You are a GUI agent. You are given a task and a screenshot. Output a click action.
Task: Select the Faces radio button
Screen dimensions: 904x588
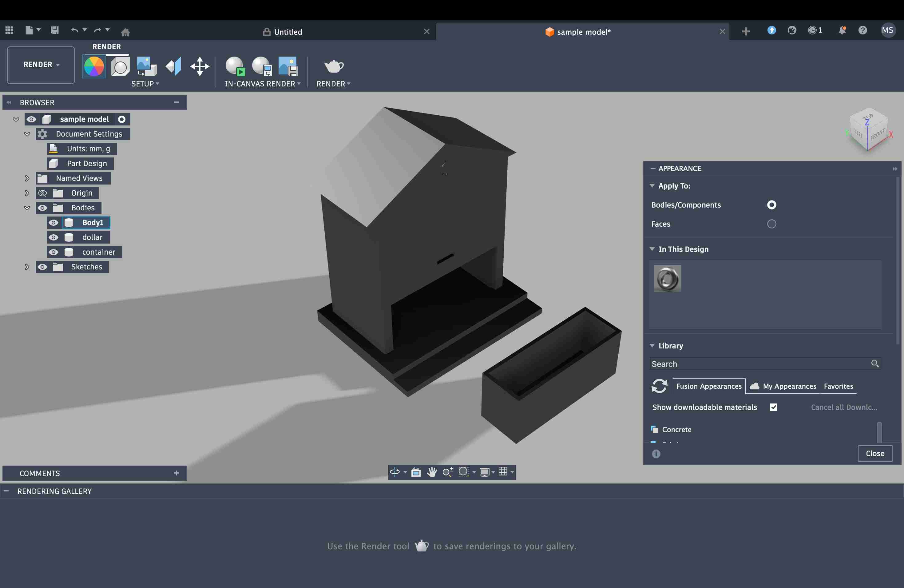771,224
